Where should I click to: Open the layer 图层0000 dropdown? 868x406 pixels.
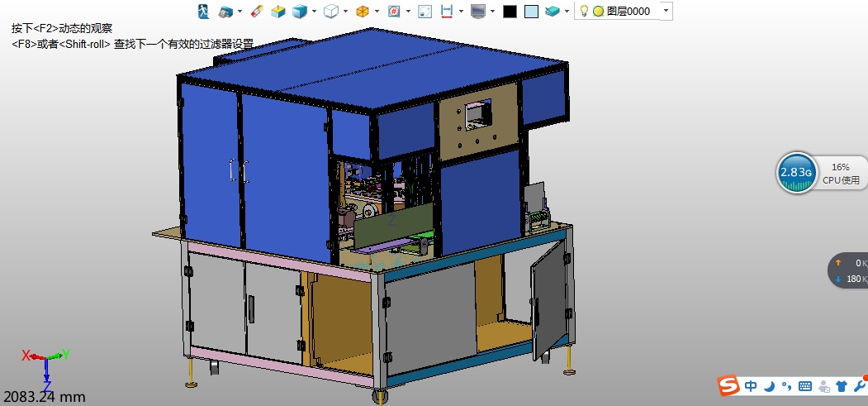tap(666, 12)
